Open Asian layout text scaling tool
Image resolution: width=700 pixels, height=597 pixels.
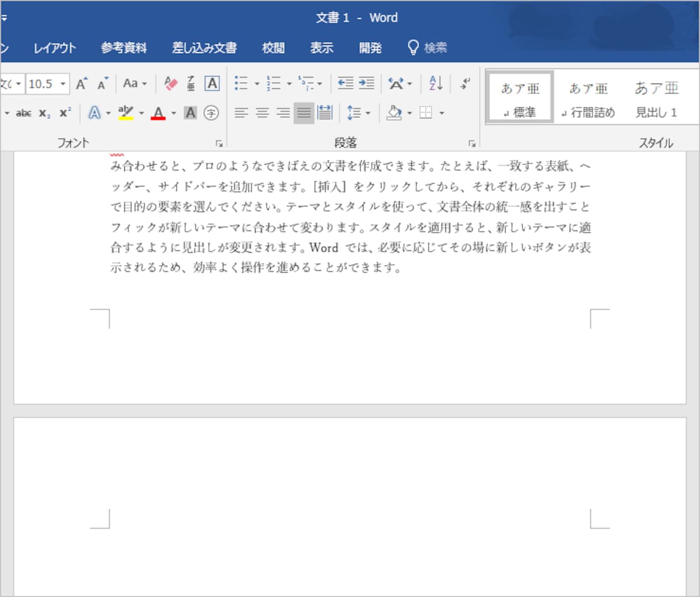point(396,83)
